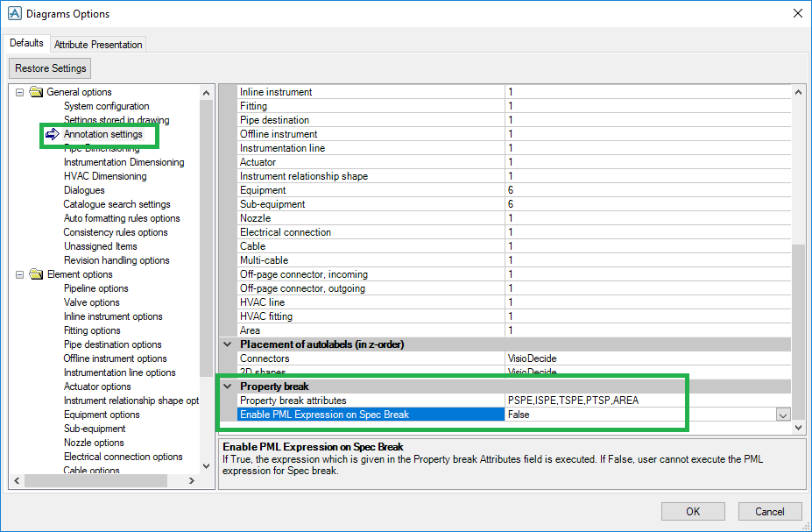Switch to the Attribute Presentation tab

(97, 44)
